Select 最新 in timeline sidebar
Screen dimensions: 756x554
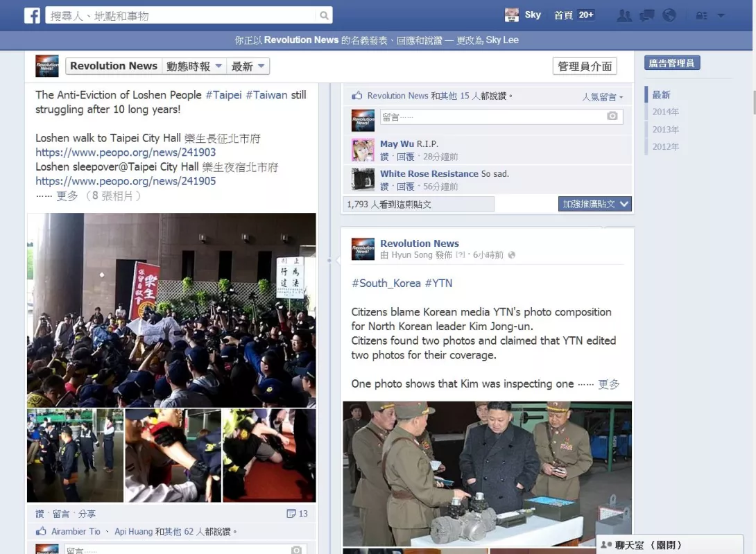(661, 95)
